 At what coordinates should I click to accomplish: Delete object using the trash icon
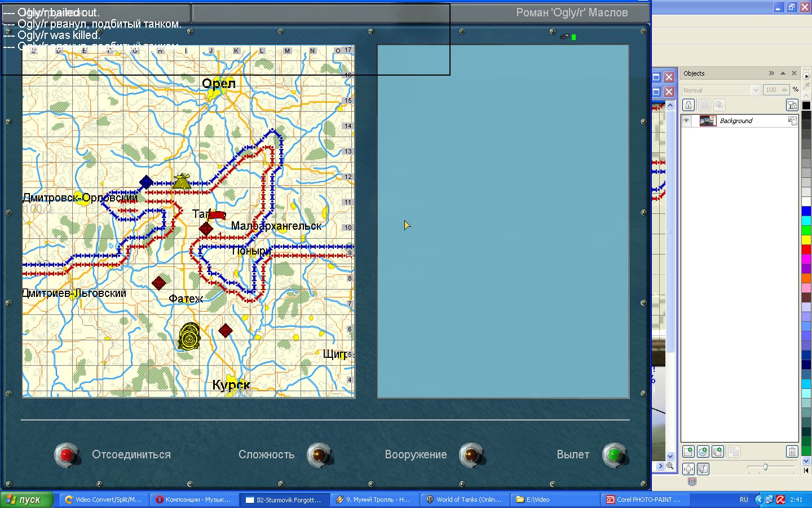click(792, 452)
